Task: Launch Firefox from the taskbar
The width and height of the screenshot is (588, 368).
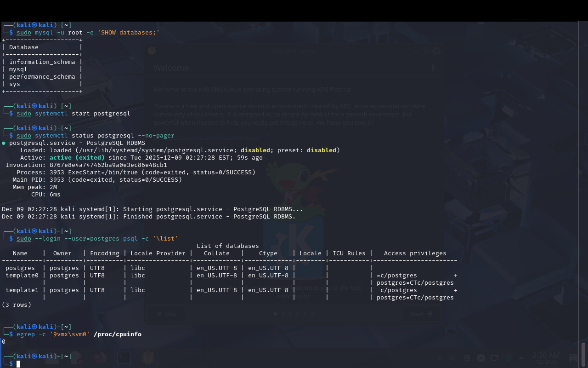Action: 100,358
